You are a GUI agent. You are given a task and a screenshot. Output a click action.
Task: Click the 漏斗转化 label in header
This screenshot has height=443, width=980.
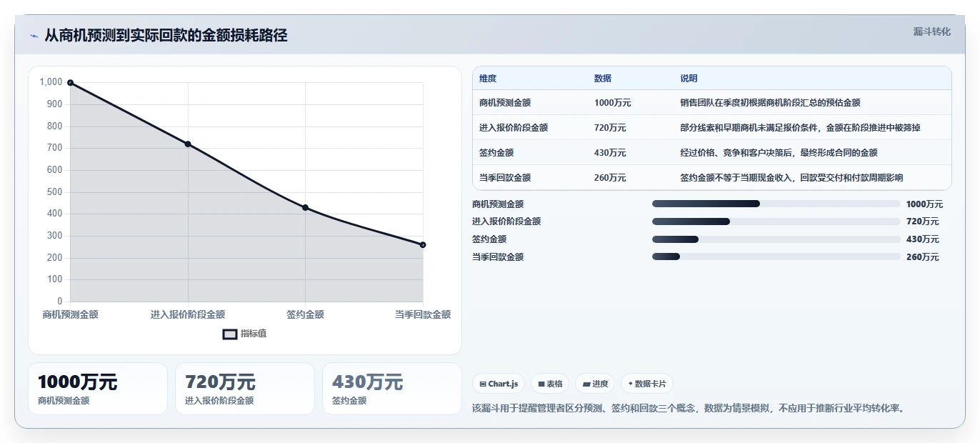coord(932,31)
